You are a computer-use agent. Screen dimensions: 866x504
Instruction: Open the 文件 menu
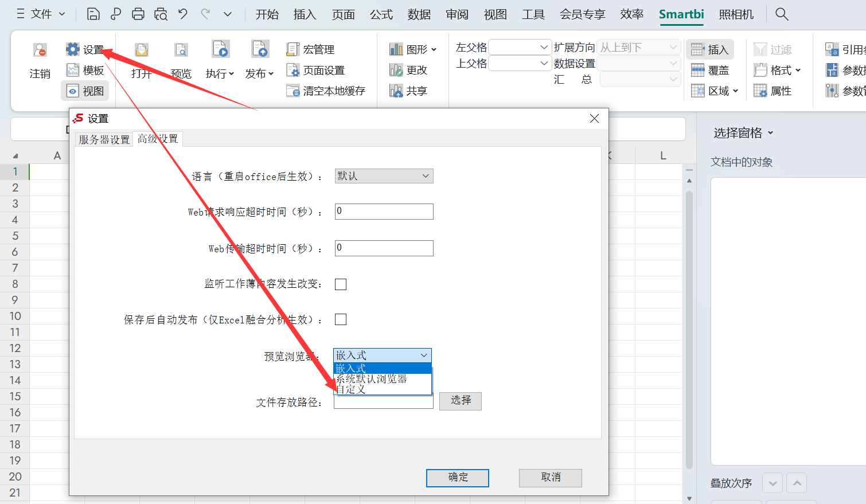41,14
